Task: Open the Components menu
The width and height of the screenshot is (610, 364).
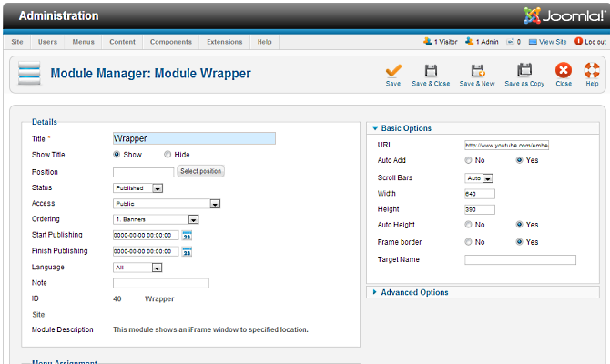Action: click(x=170, y=42)
